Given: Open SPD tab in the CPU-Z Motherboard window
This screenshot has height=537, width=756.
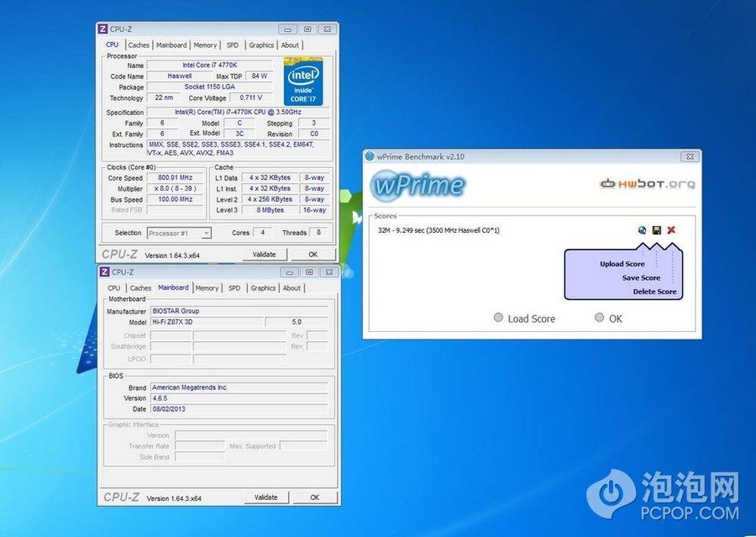Looking at the screenshot, I should click(234, 288).
